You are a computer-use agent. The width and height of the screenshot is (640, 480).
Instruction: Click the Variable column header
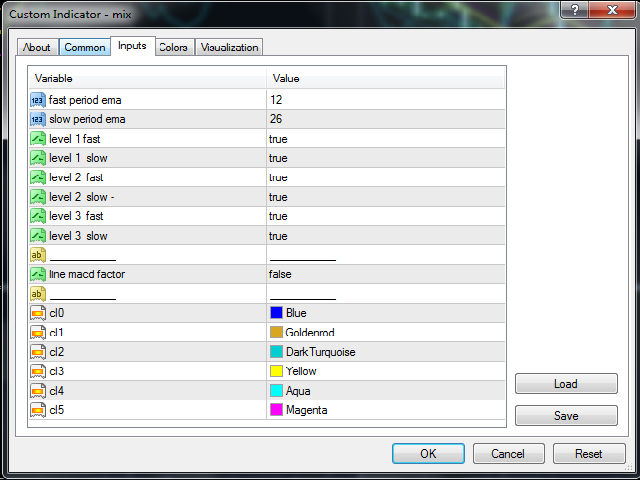tap(147, 78)
